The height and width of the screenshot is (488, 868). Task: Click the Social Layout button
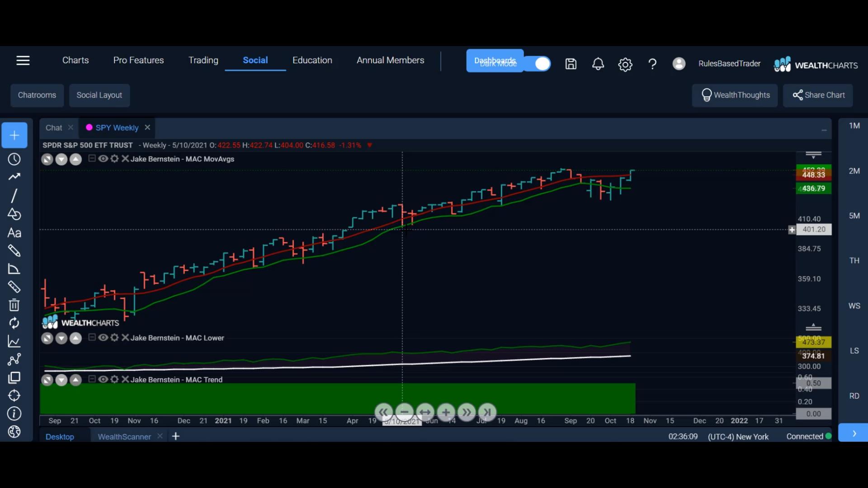click(x=99, y=95)
